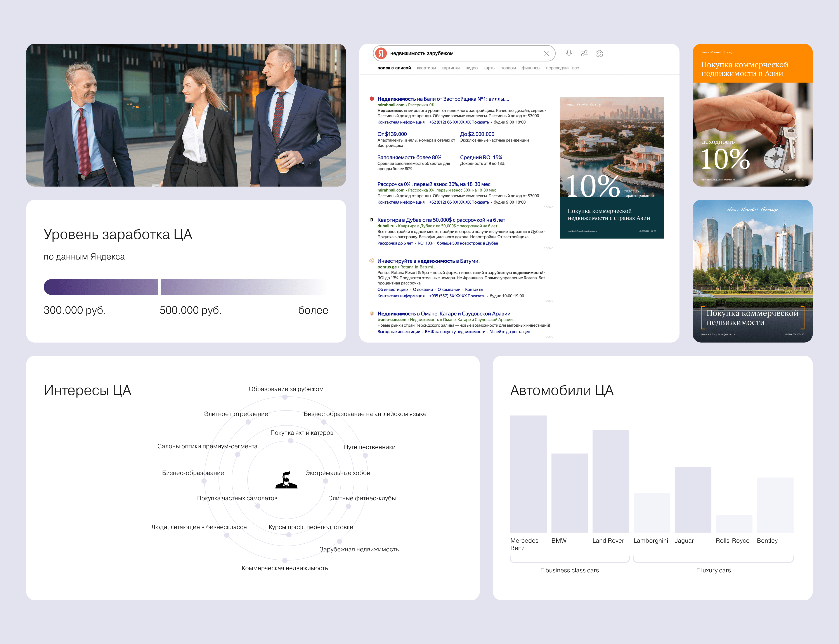
Task: Switch to the квартиры tab
Action: click(426, 68)
